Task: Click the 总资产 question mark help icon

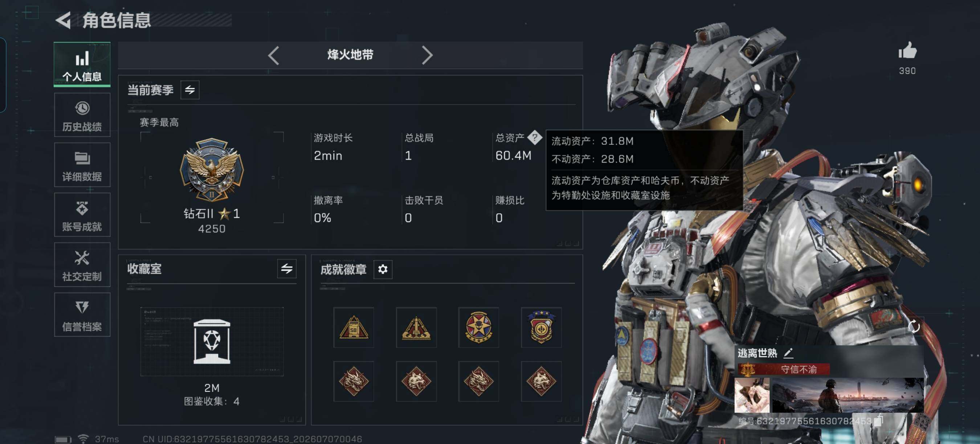Action: click(535, 137)
